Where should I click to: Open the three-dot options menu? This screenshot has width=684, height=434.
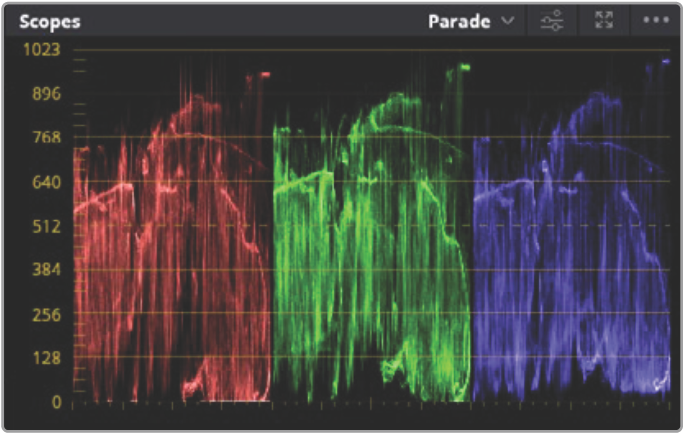pyautogui.click(x=655, y=21)
